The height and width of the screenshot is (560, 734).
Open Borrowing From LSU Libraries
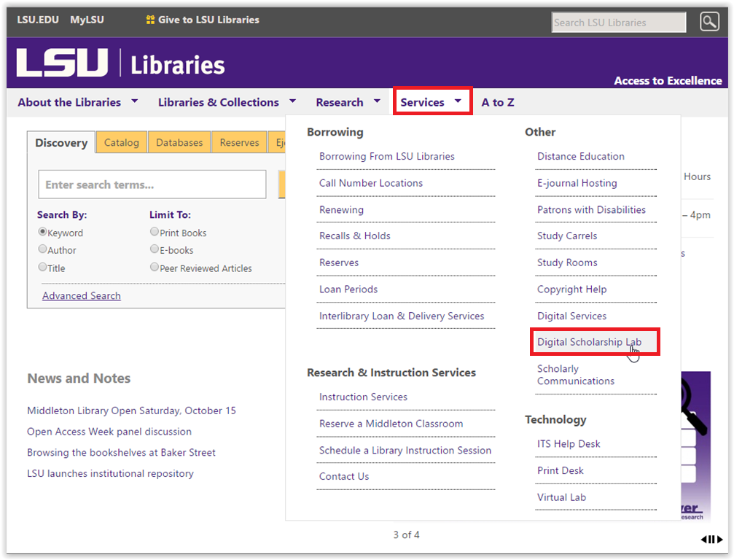pos(386,156)
